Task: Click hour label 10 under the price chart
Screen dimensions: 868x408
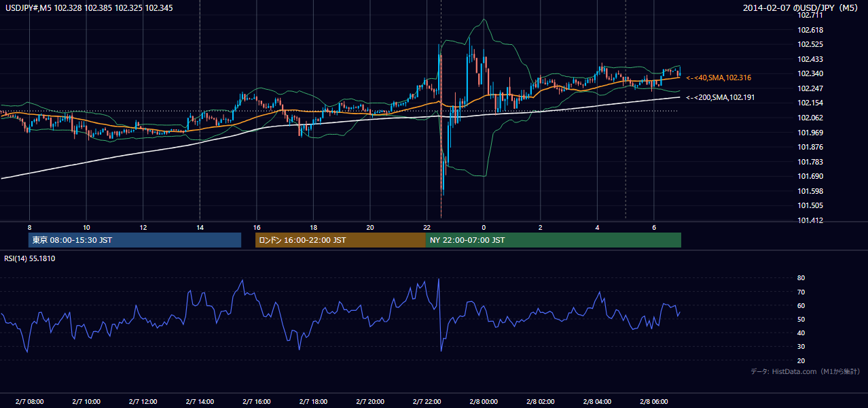Action: pyautogui.click(x=86, y=226)
